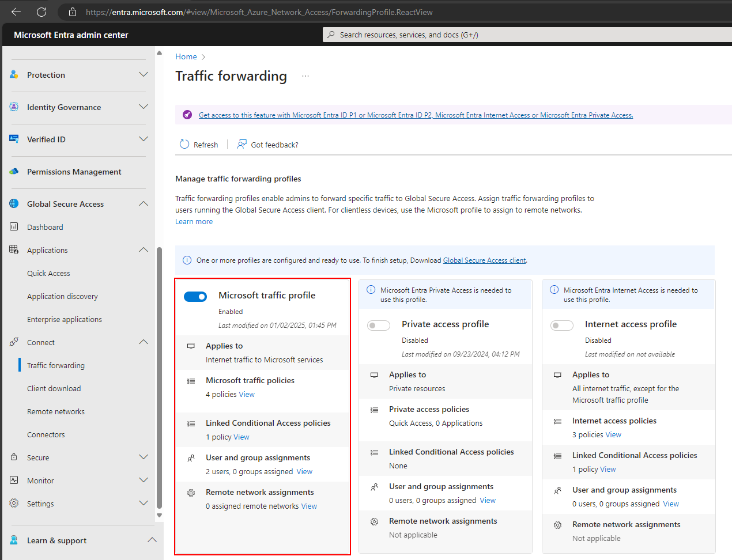The height and width of the screenshot is (560, 732).
Task: Expand the Verified ID chevron
Action: (x=144, y=139)
